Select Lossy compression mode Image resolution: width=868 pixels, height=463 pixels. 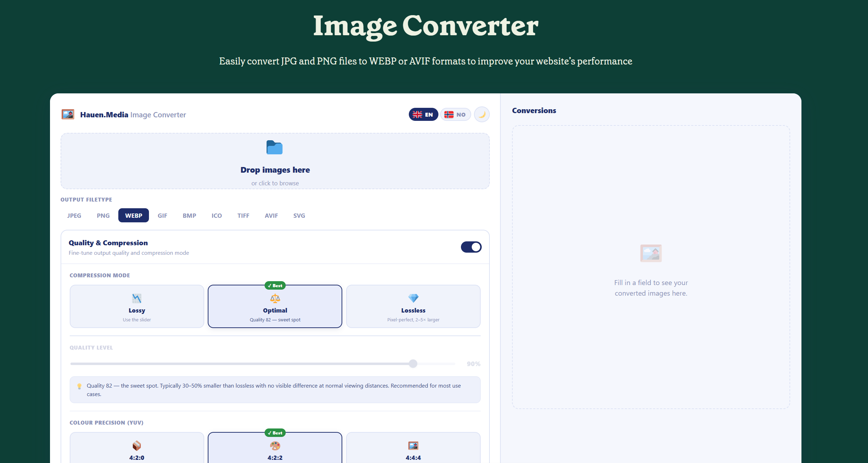137,306
